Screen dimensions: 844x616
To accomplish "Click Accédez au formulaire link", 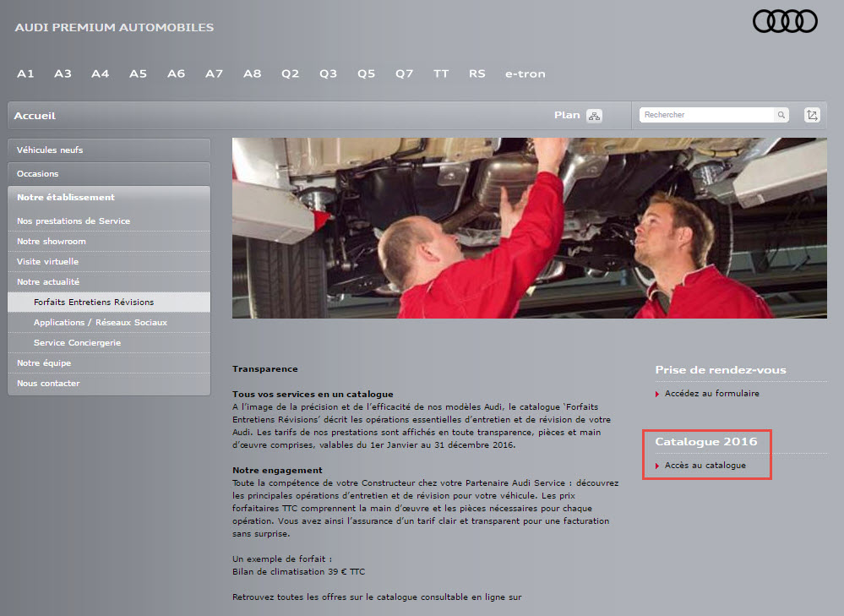I will [x=711, y=394].
